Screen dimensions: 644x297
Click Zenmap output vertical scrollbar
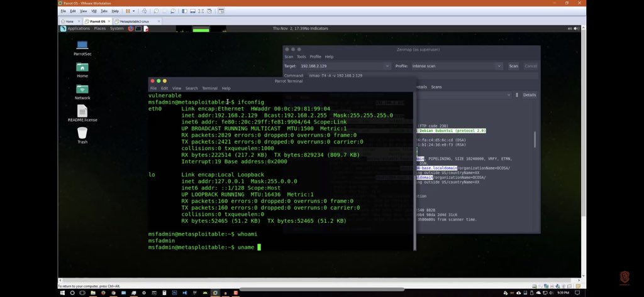tap(535, 140)
